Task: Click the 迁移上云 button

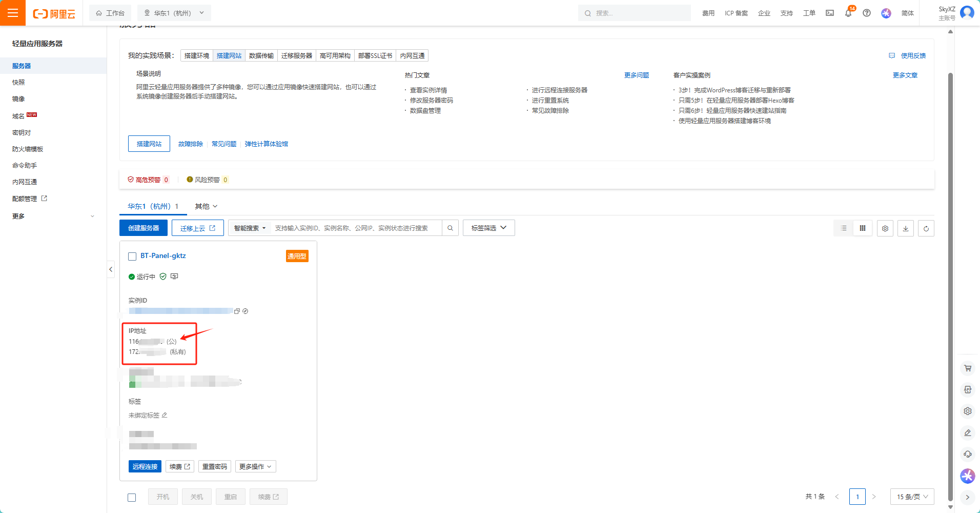Action: [x=198, y=228]
